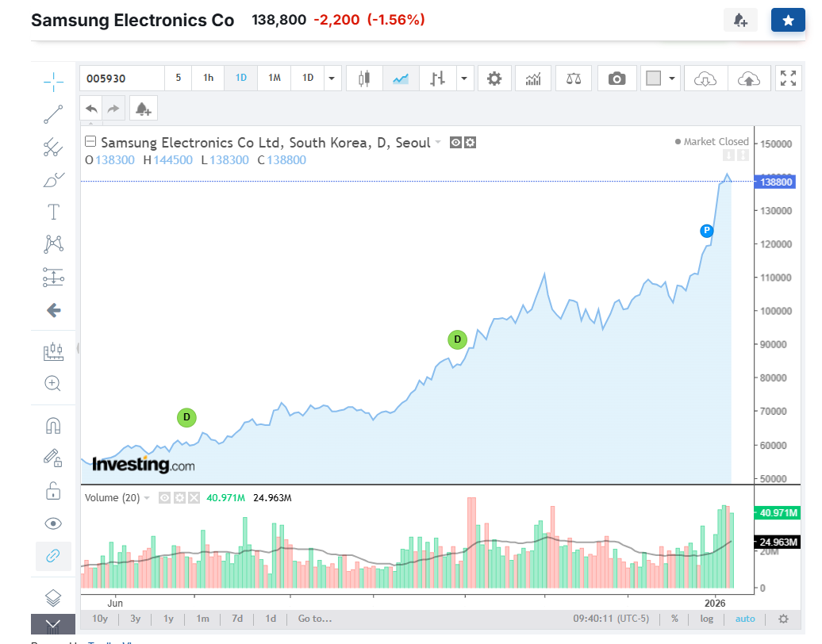The width and height of the screenshot is (822, 644).
Task: Toggle visibility eye of Samsung series
Action: (455, 143)
